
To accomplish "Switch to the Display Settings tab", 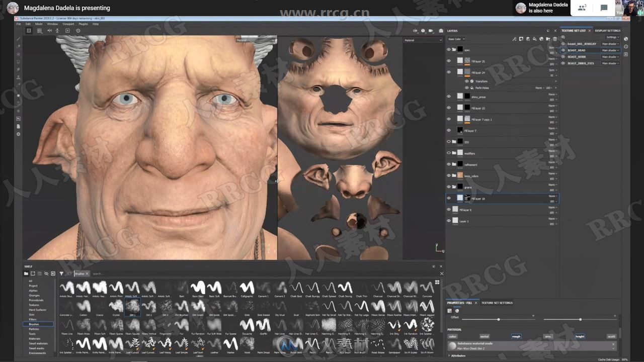I will coord(608,30).
